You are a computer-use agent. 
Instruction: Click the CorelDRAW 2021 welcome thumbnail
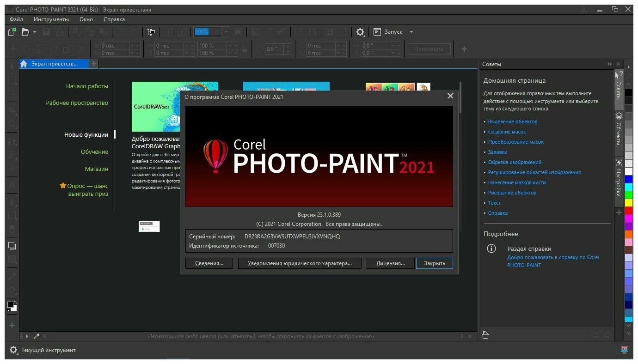155,107
